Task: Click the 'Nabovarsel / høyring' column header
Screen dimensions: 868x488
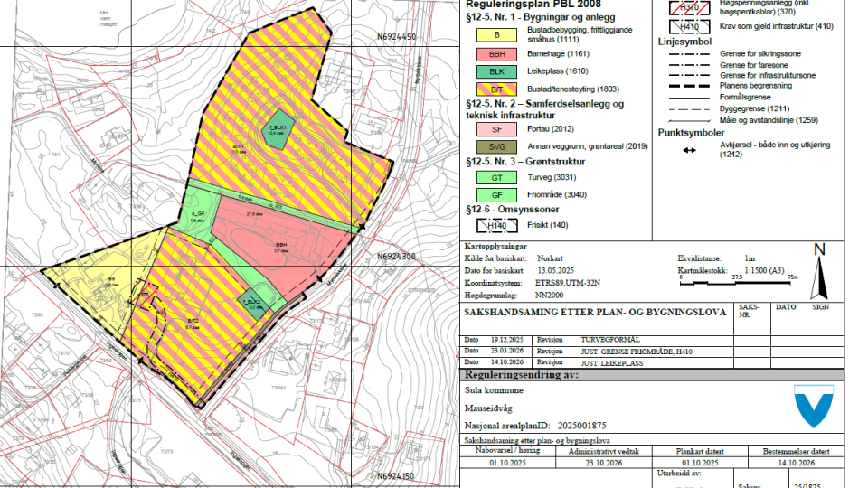Action: [x=508, y=450]
